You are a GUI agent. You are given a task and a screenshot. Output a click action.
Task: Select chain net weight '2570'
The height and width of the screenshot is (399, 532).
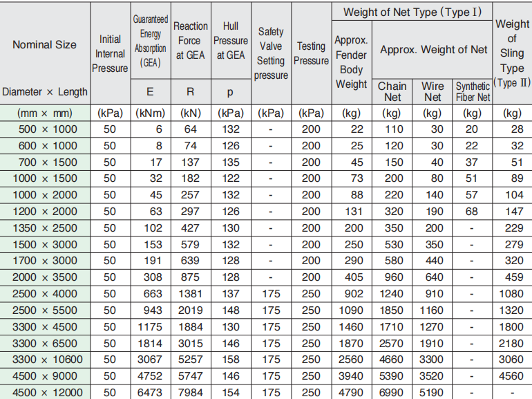[391, 343]
